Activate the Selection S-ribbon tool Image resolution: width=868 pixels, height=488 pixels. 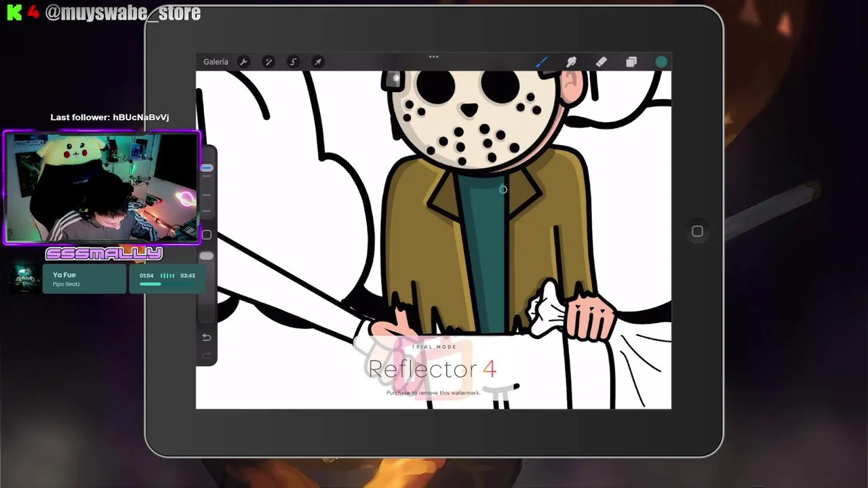click(x=293, y=62)
